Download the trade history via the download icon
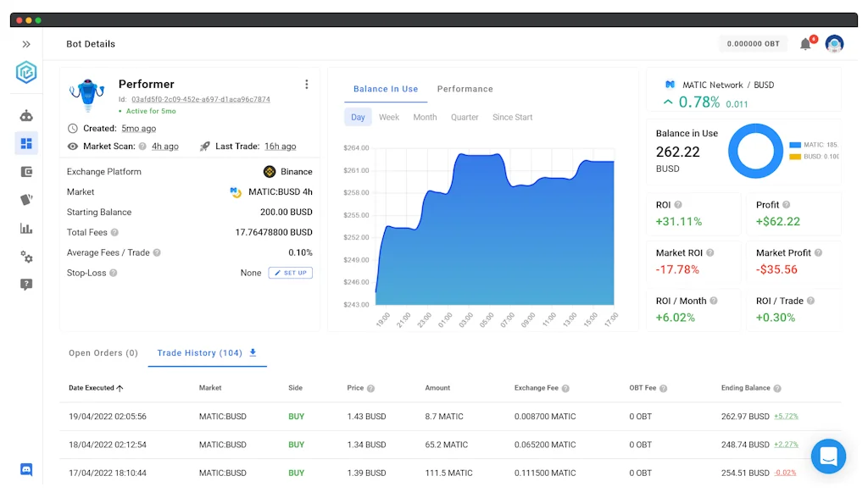The height and width of the screenshot is (498, 868). pyautogui.click(x=252, y=352)
